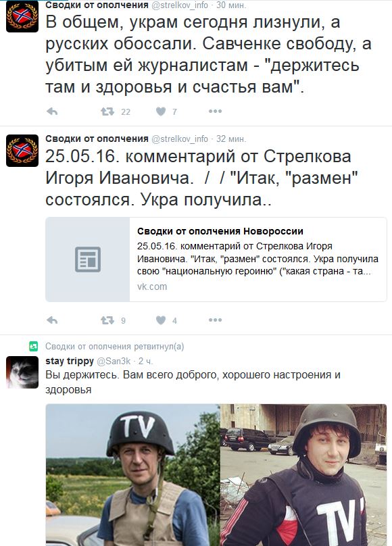Open the second tweet's Novorossiya flag avatar
Image resolution: width=392 pixels, height=546 pixels.
pyautogui.click(x=22, y=151)
